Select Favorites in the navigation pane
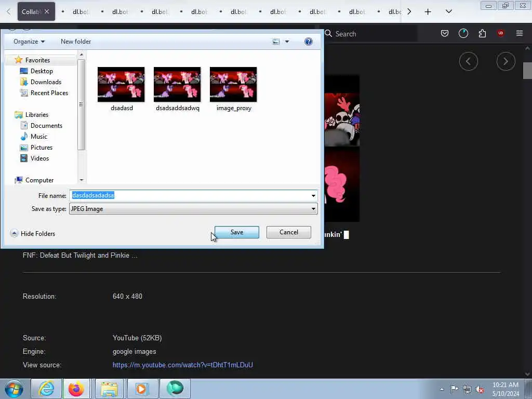 click(x=37, y=60)
